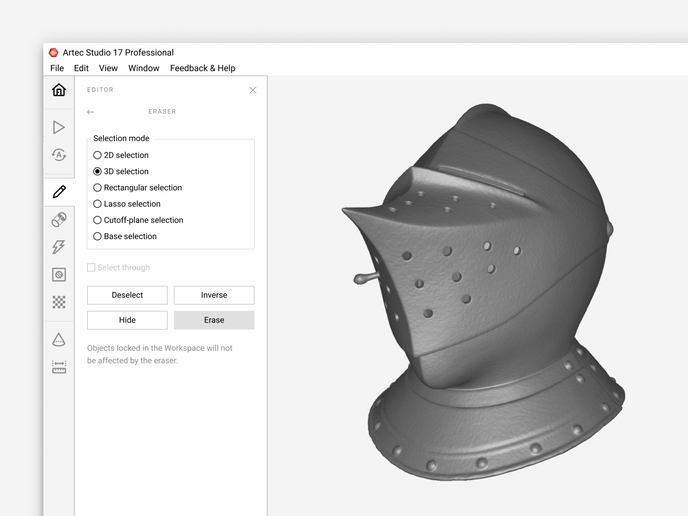Select the Editor pencil icon
Image resolution: width=688 pixels, height=516 pixels.
[x=59, y=191]
